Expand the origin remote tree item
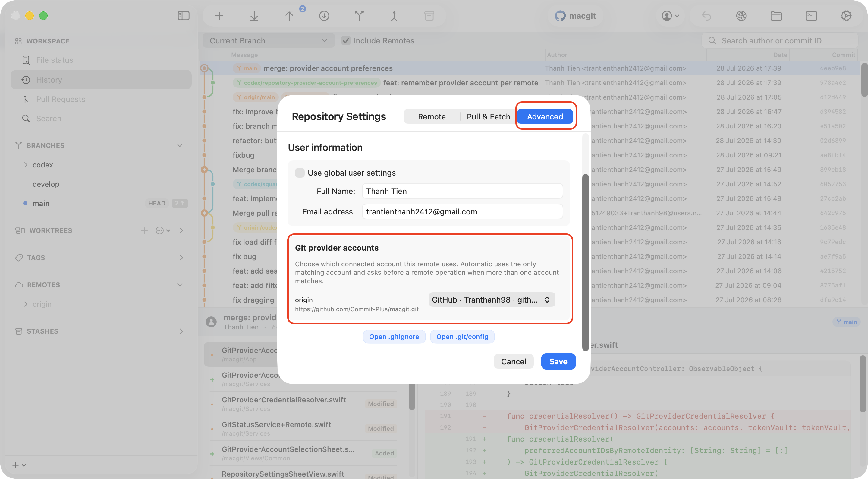The width and height of the screenshot is (868, 479). coord(26,304)
